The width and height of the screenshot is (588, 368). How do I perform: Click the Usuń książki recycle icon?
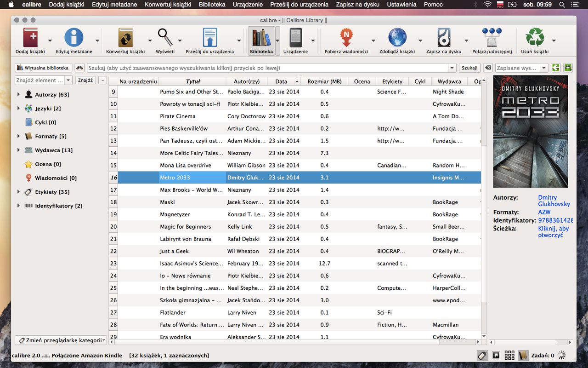(535, 38)
